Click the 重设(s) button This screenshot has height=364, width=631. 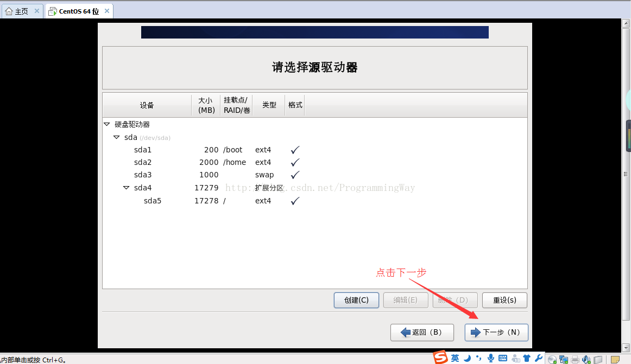coord(504,300)
